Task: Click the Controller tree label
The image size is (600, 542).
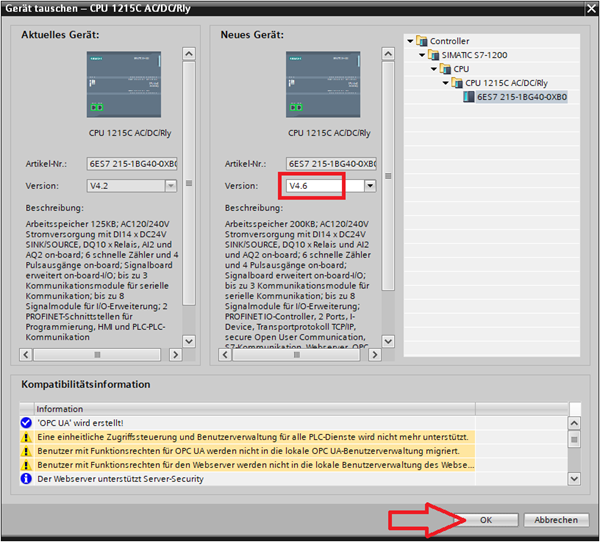Action: point(450,41)
